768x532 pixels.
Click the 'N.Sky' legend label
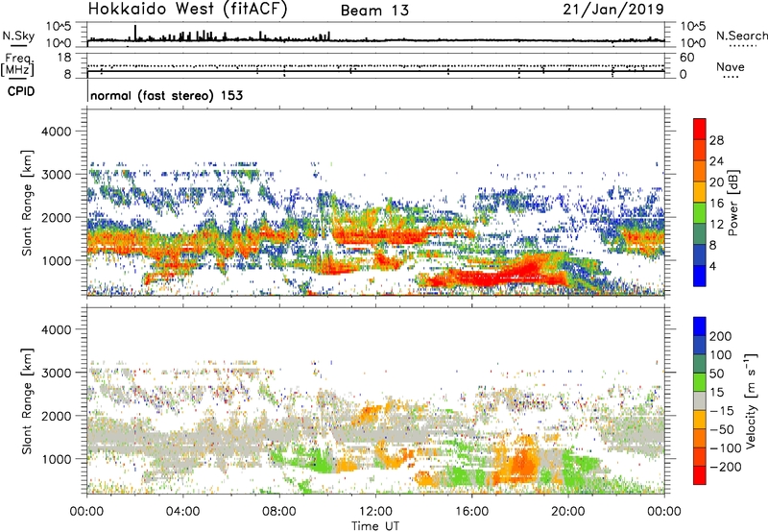(18, 36)
